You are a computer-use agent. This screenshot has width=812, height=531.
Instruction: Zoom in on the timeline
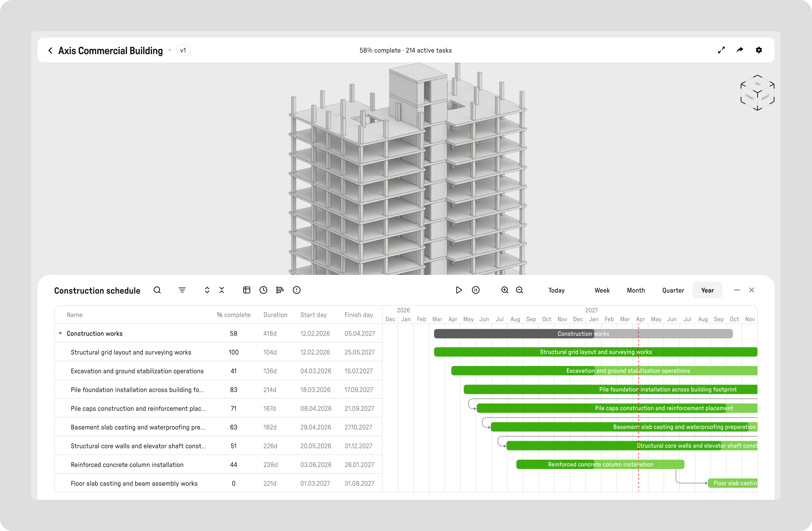pos(505,290)
